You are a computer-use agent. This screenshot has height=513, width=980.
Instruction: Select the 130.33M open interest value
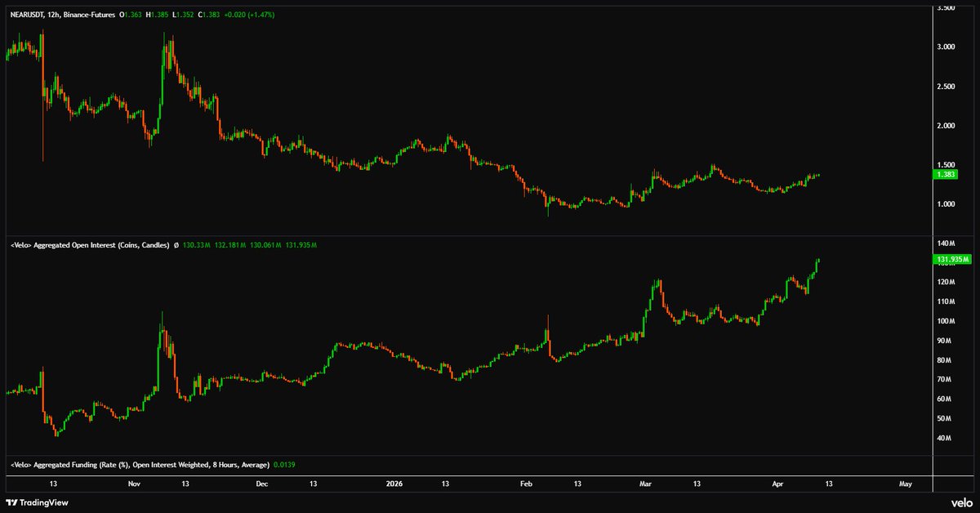pyautogui.click(x=198, y=245)
